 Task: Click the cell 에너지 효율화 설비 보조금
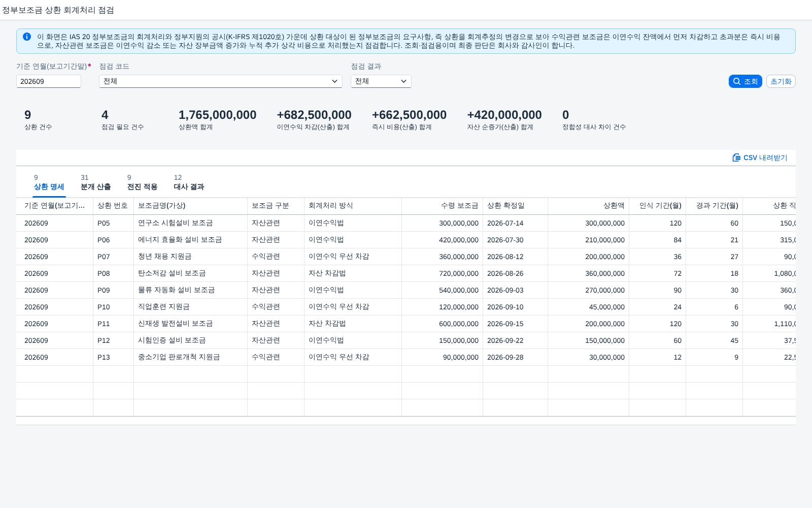click(x=190, y=240)
